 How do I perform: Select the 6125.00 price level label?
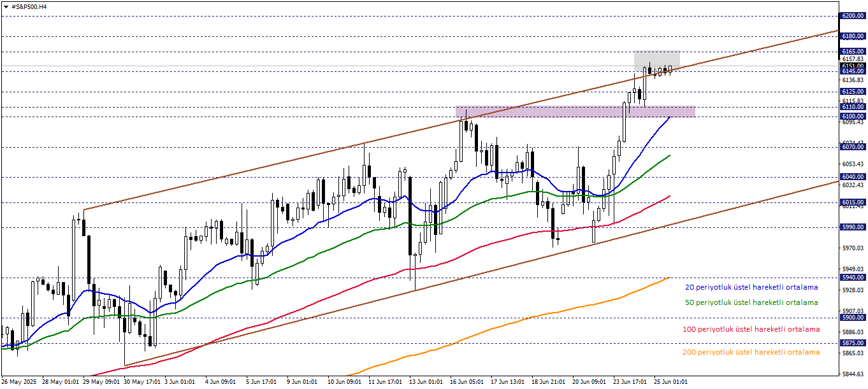point(853,92)
